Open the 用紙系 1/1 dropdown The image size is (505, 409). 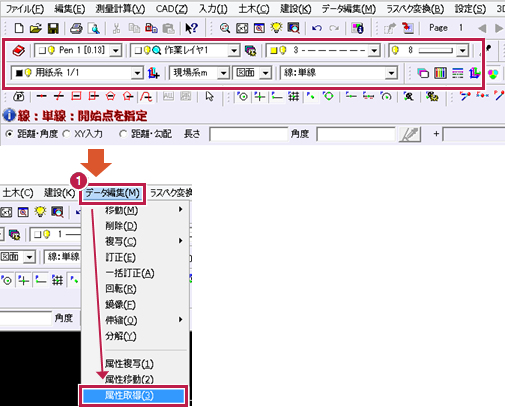point(137,73)
